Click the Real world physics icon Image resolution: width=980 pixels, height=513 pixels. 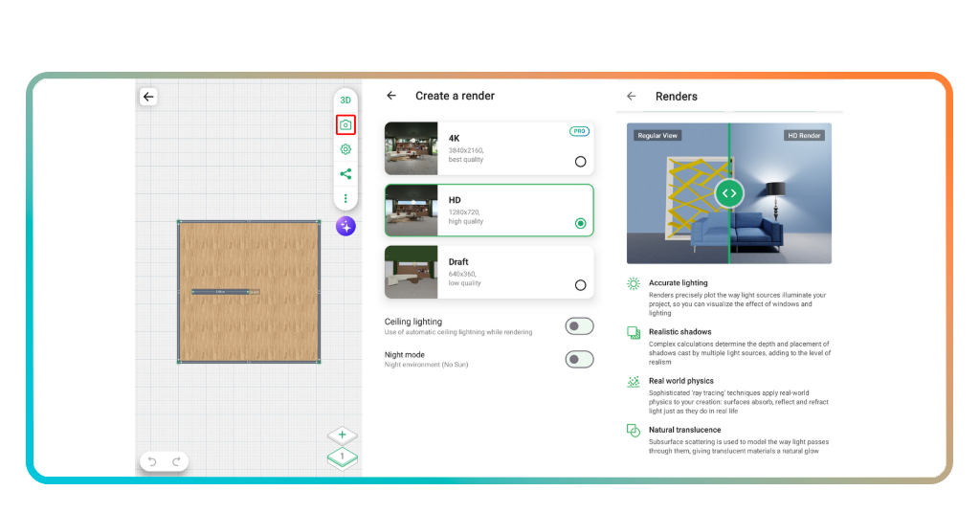634,382
